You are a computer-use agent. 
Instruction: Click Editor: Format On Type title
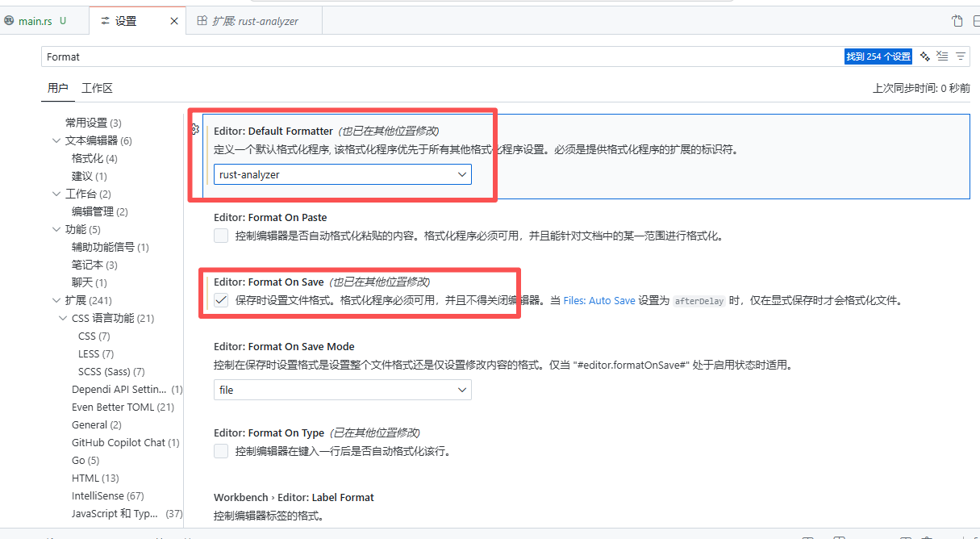(269, 432)
